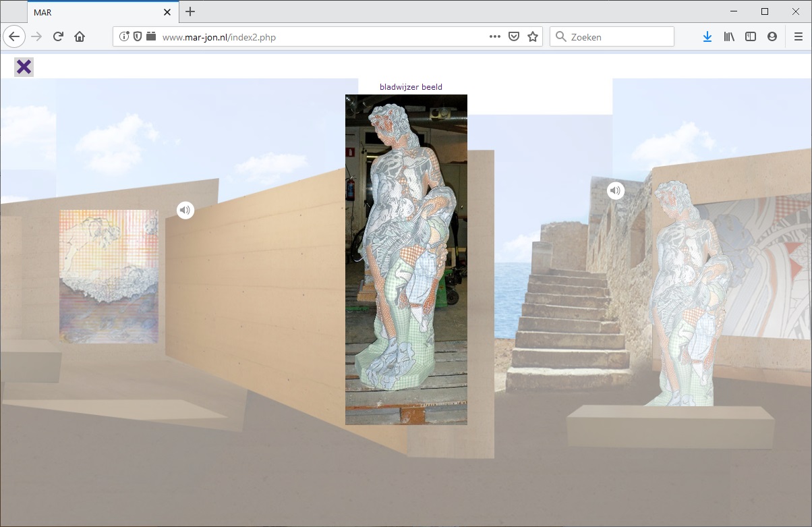This screenshot has width=812, height=527.
Task: Open the page actions three-dots menu
Action: coord(494,37)
